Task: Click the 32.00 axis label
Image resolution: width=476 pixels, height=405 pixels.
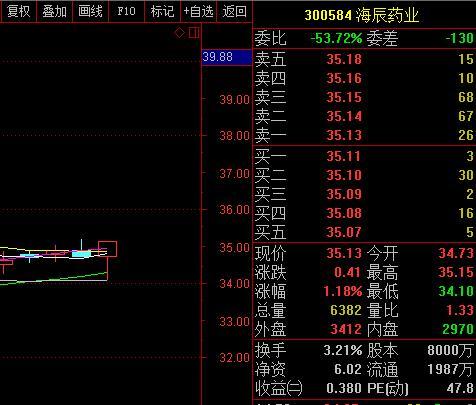Action: [234, 358]
